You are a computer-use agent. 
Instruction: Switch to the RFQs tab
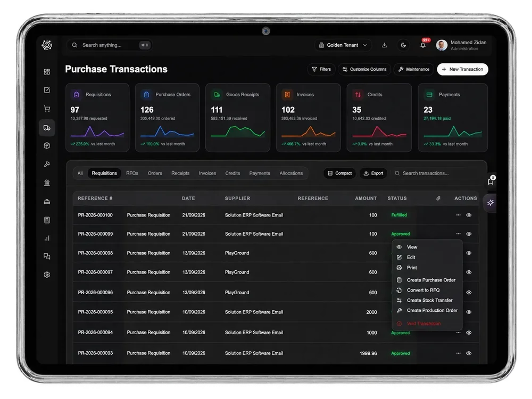coord(132,173)
